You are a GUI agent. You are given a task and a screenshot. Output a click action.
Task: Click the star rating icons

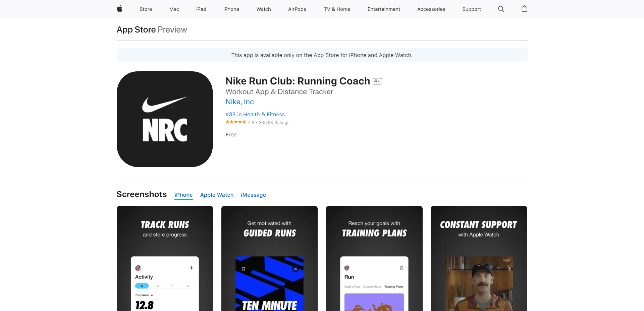(236, 122)
